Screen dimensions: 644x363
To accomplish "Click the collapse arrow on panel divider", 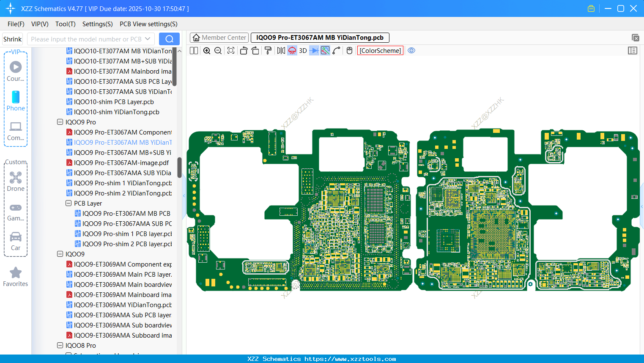I will point(184,196).
